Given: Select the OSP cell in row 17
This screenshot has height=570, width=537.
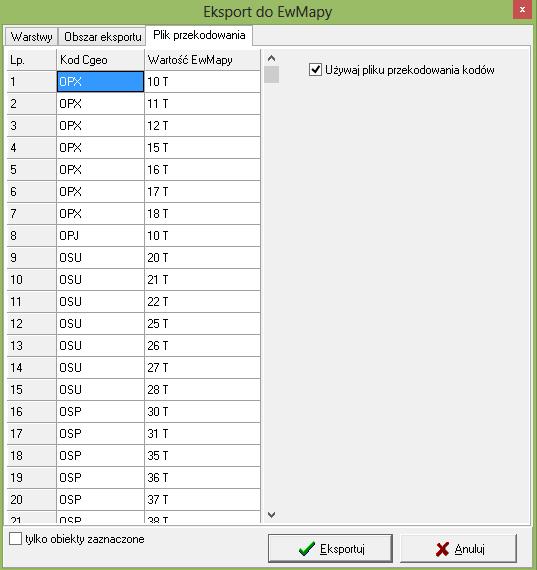Looking at the screenshot, I should pyautogui.click(x=100, y=434).
